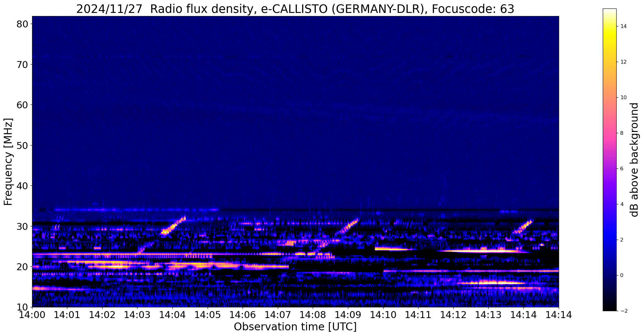Click the 12 tick on the colorbar
Screen dimensions: 644x336
point(623,62)
